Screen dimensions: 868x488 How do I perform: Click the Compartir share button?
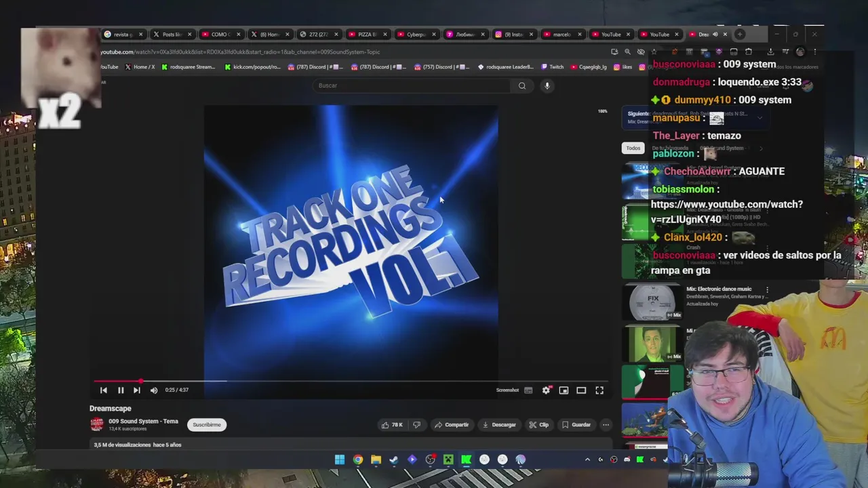452,425
